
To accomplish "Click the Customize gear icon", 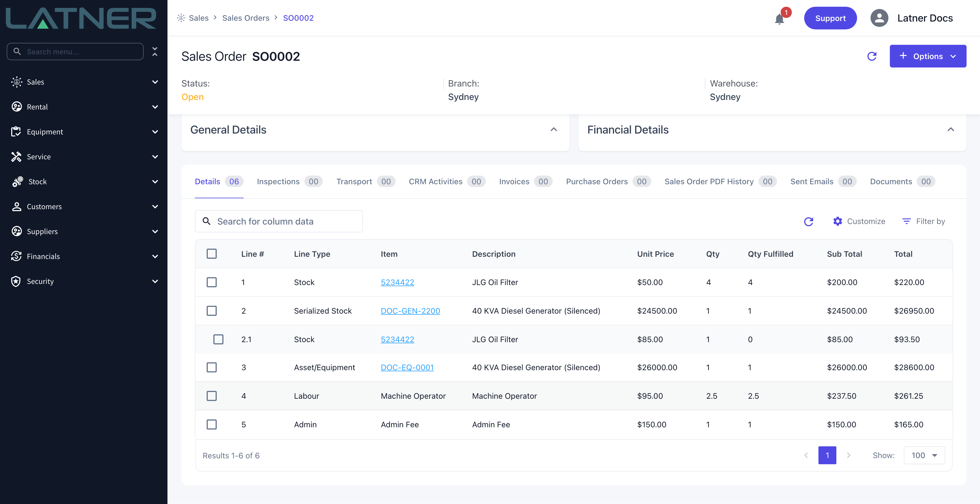I will coord(837,221).
